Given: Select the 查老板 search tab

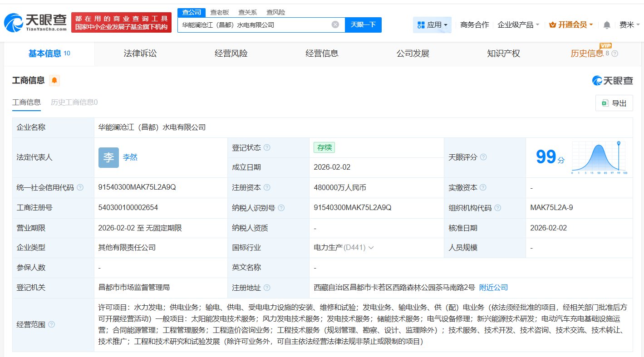Looking at the screenshot, I should click(219, 12).
